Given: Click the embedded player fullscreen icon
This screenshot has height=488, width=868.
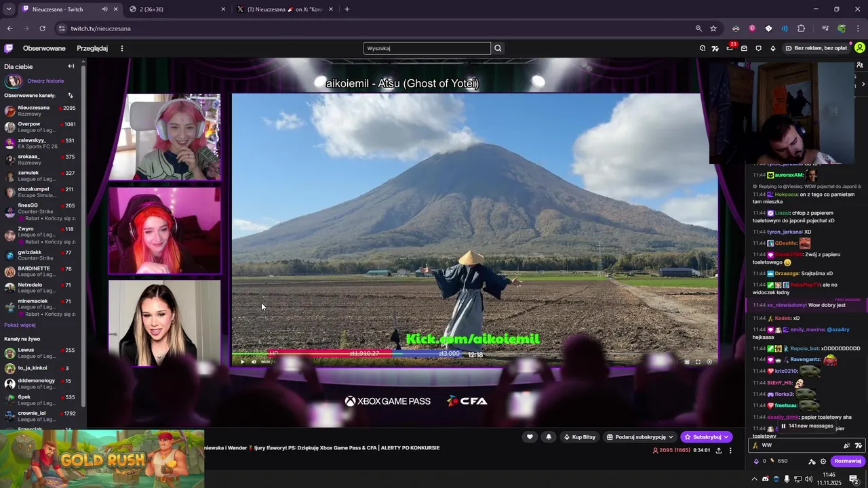Looking at the screenshot, I should click(x=698, y=362).
